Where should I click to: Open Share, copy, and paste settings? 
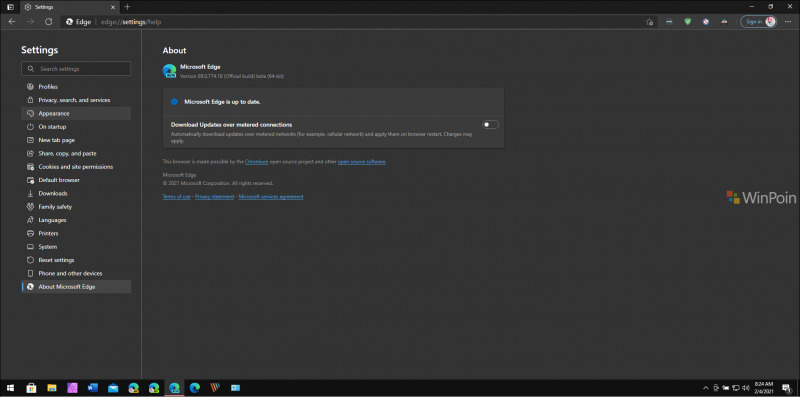(76, 153)
